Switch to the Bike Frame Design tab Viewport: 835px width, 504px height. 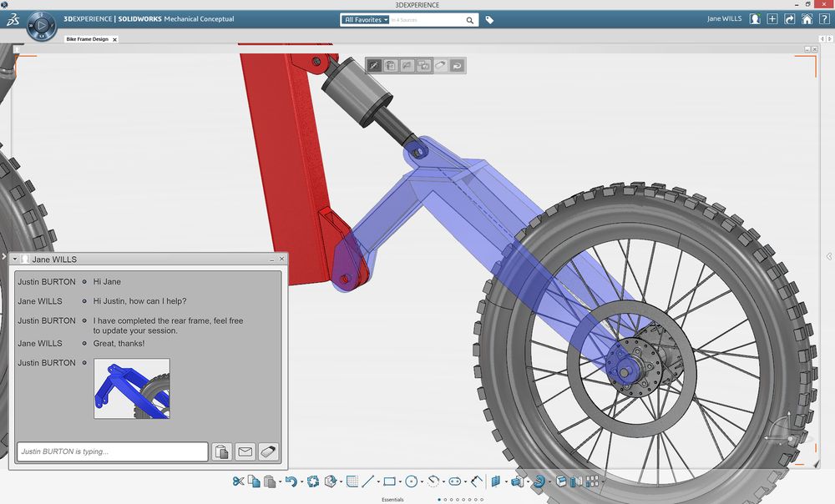87,39
